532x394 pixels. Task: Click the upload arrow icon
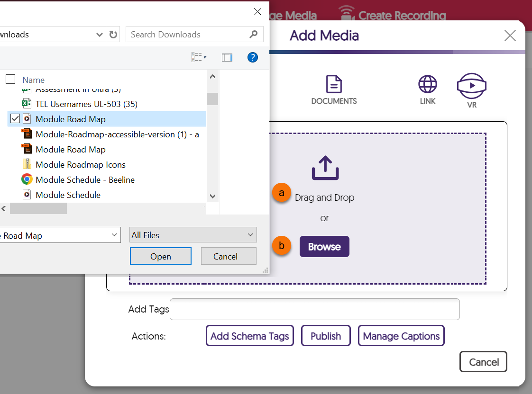click(x=325, y=168)
